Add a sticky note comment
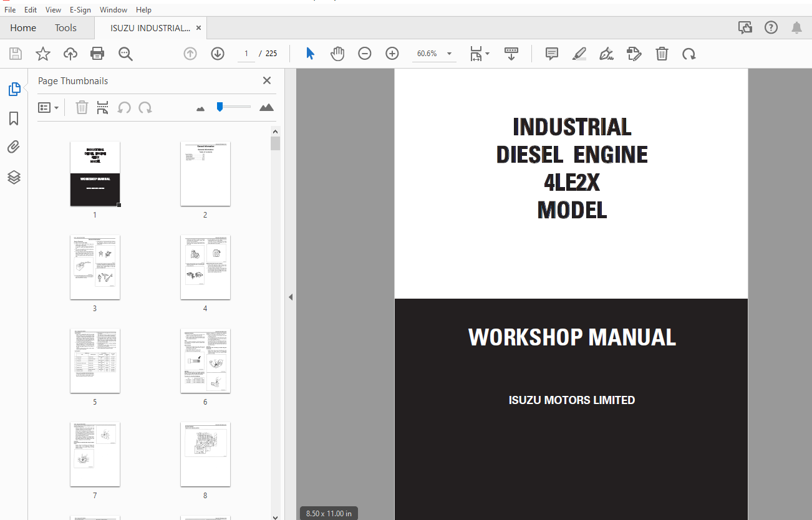The width and height of the screenshot is (812, 520). pyautogui.click(x=552, y=54)
